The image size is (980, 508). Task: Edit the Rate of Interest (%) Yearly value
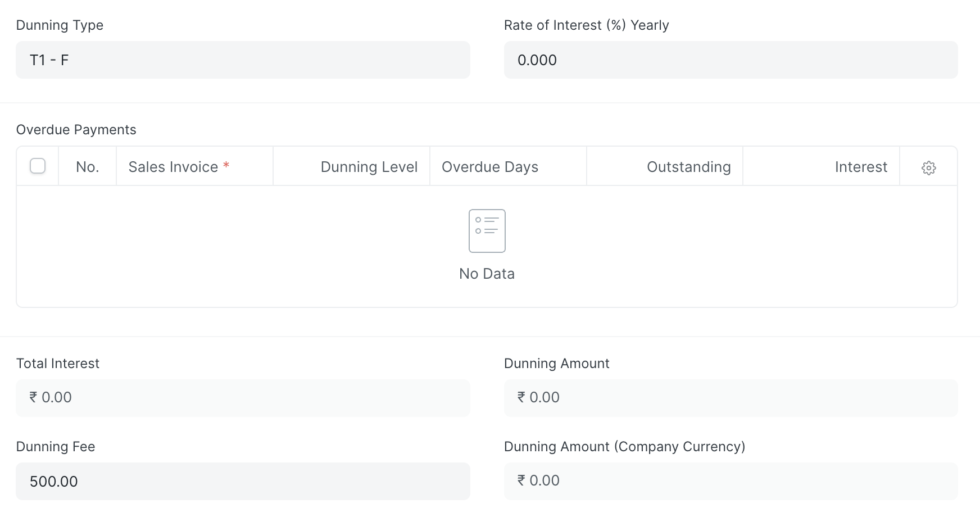point(730,60)
